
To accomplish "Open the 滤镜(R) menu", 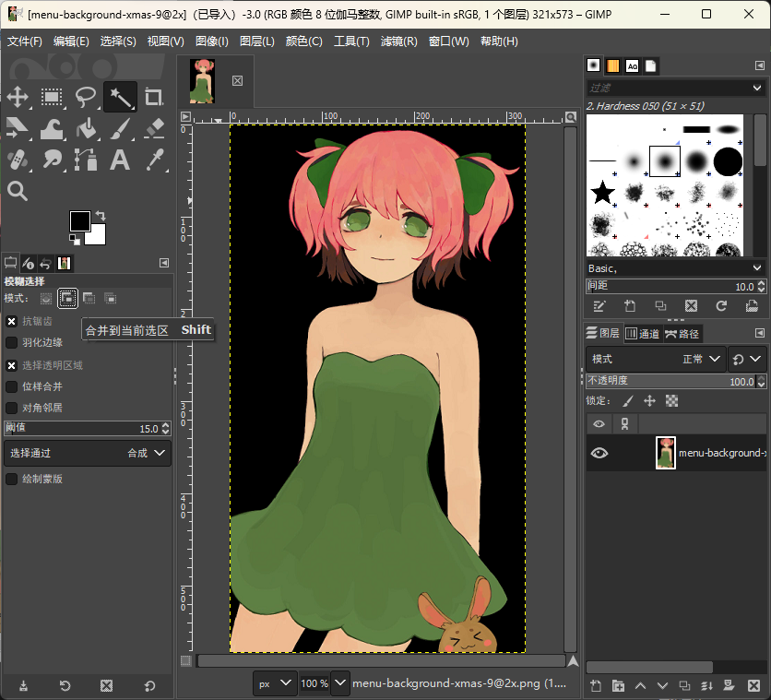I will coord(398,42).
